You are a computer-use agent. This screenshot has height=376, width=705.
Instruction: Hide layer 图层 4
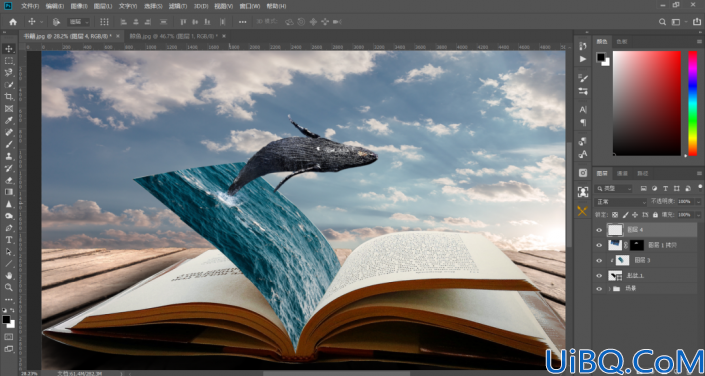click(x=599, y=230)
